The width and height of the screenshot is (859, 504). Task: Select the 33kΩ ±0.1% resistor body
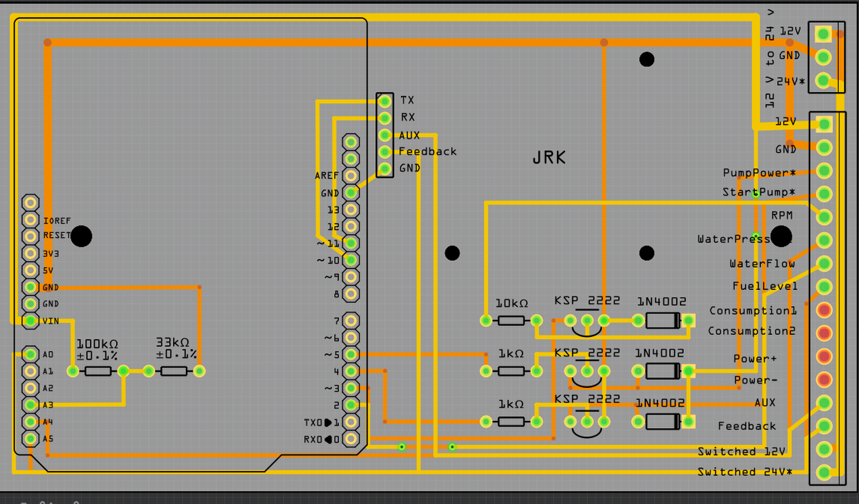click(x=174, y=371)
